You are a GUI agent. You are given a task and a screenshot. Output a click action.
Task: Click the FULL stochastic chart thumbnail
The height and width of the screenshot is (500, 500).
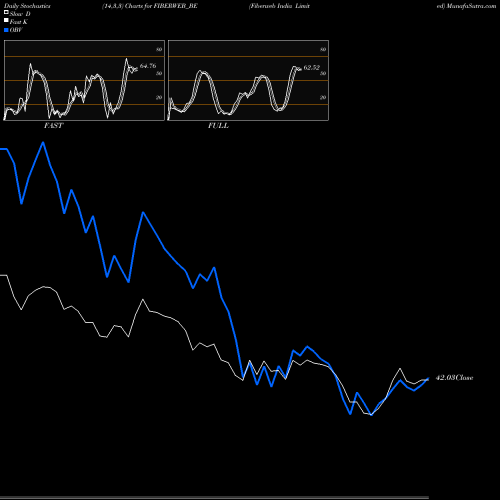point(248,80)
